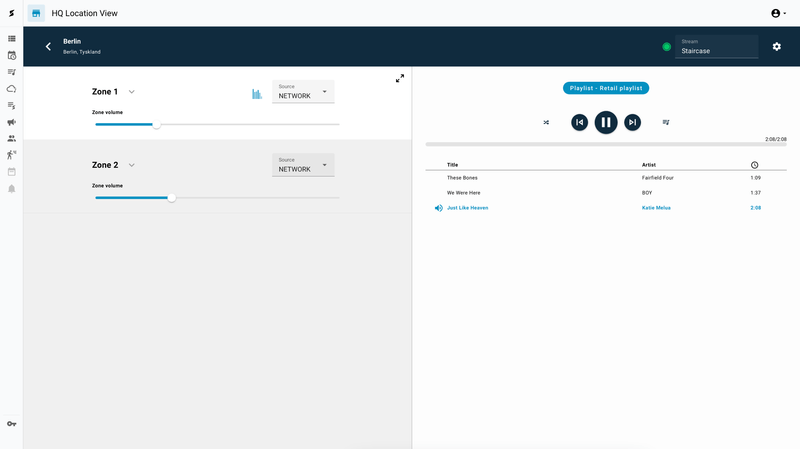Open the key icon at sidebar bottom
Image resolution: width=800 pixels, height=449 pixels.
click(x=12, y=424)
